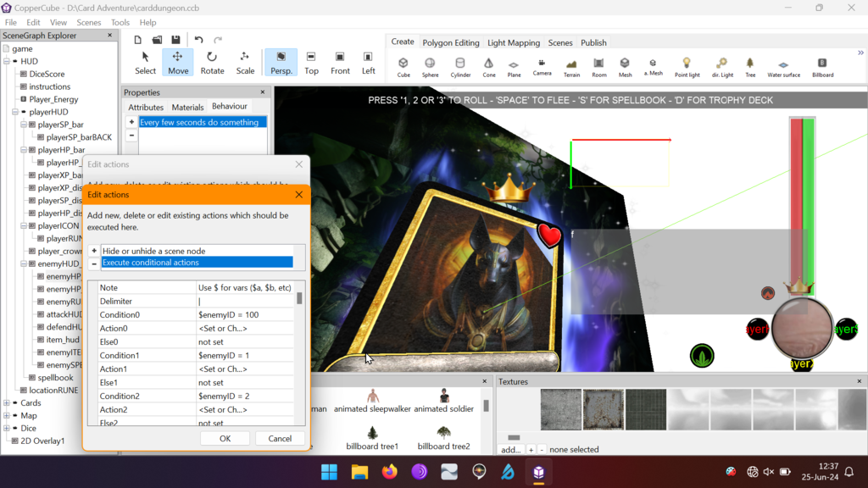868x488 pixels.
Task: Remove selected action with minus button
Action: 94,264
